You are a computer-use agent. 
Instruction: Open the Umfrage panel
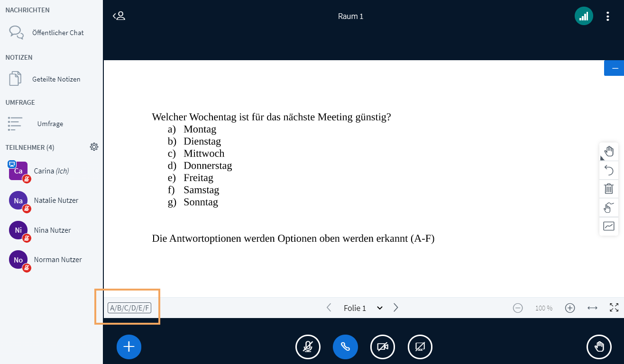coord(50,123)
